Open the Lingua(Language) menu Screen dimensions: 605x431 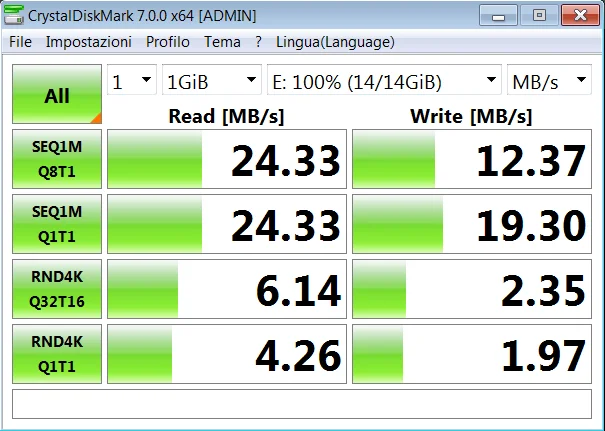[335, 42]
